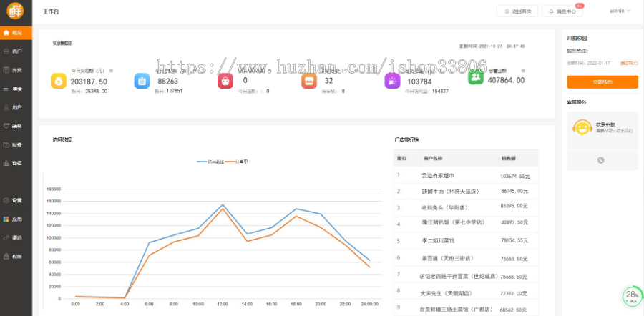Click the chain-link icon in sidebar
Screen dimensions: 644x316
(6, 237)
